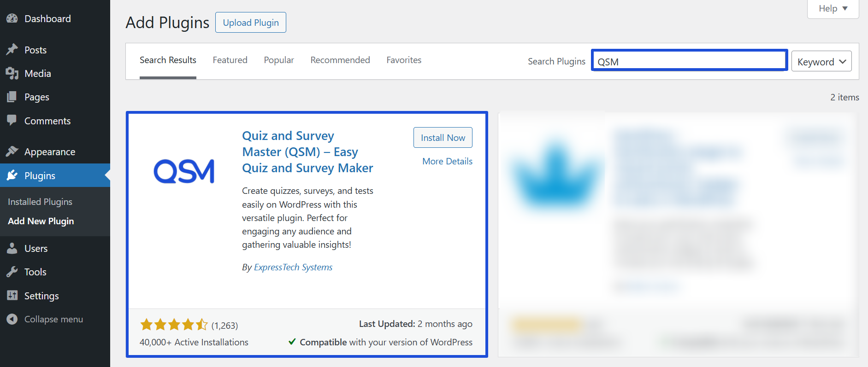The height and width of the screenshot is (367, 868).
Task: Click the Upload Plugin button
Action: click(x=251, y=23)
